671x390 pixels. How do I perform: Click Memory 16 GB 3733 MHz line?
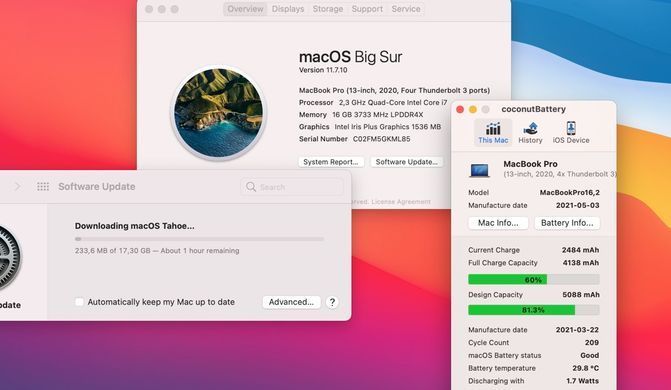coord(361,114)
